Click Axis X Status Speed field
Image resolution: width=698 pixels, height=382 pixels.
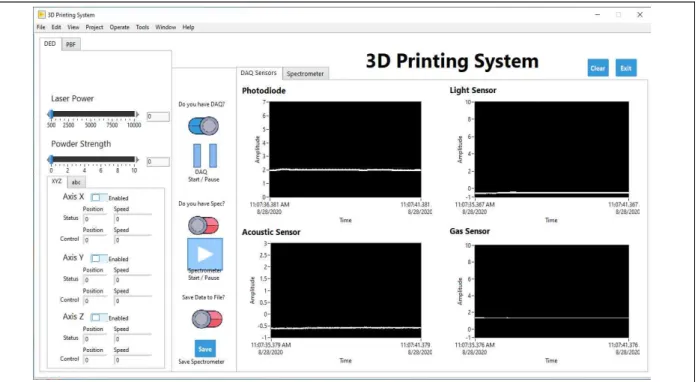pos(133,219)
